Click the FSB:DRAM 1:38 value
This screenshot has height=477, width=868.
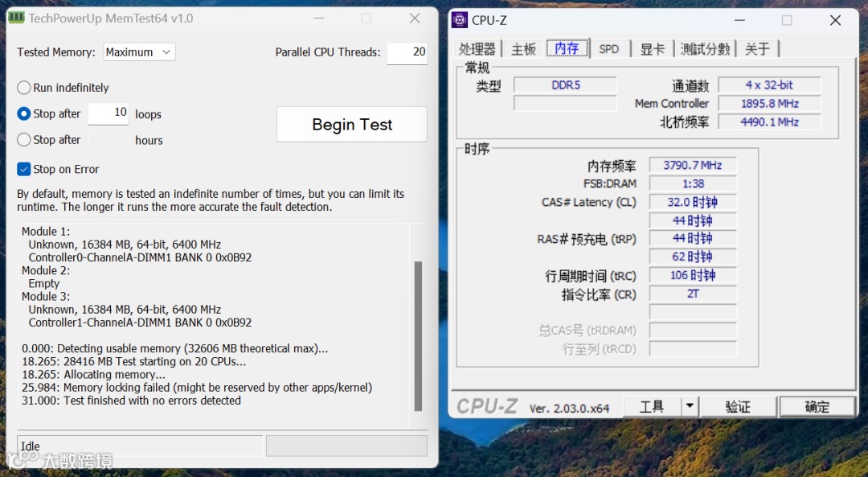pyautogui.click(x=693, y=183)
